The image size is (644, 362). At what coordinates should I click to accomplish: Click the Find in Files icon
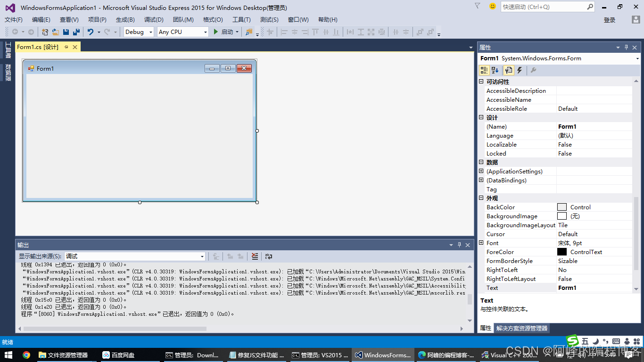tap(248, 32)
